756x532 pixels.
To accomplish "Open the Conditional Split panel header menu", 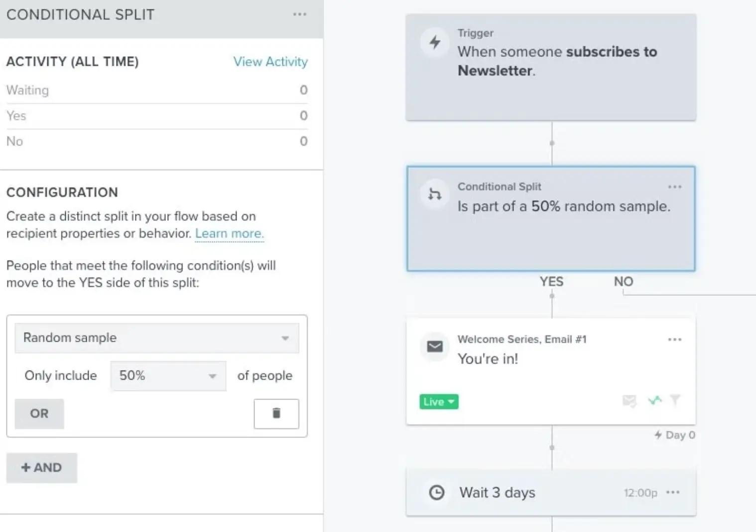I will (299, 14).
